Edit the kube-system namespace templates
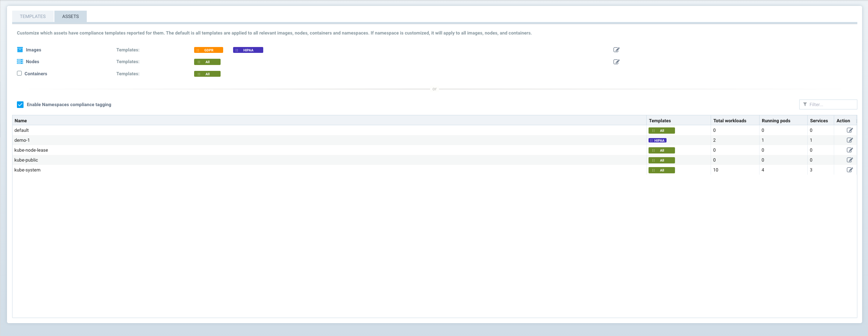Screen dimensions: 868x336 [x=850, y=170]
